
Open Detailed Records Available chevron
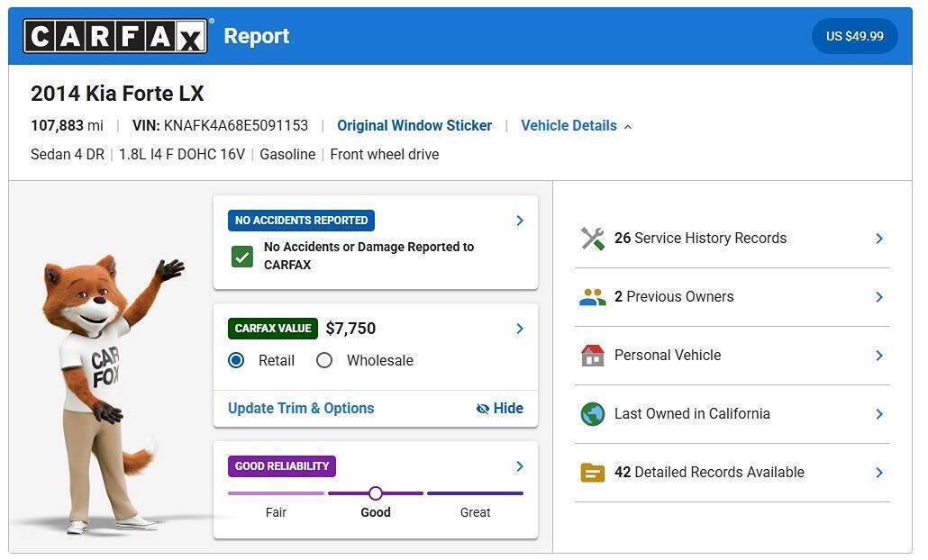coord(879,473)
